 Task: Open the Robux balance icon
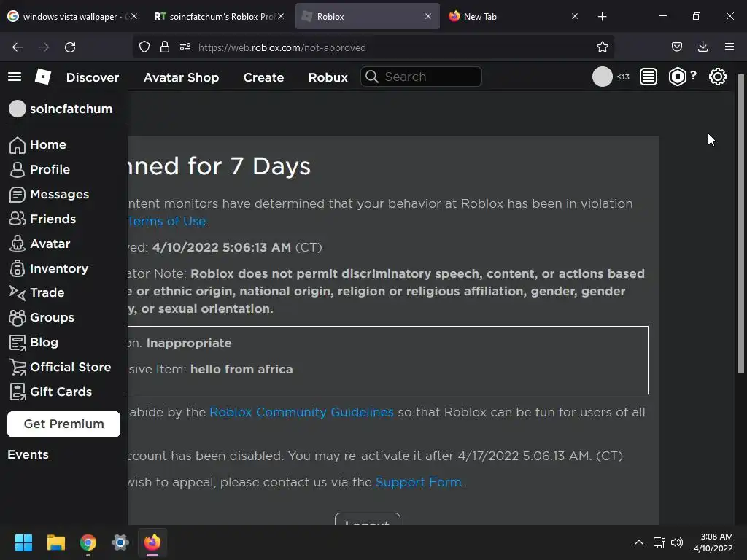tap(678, 77)
